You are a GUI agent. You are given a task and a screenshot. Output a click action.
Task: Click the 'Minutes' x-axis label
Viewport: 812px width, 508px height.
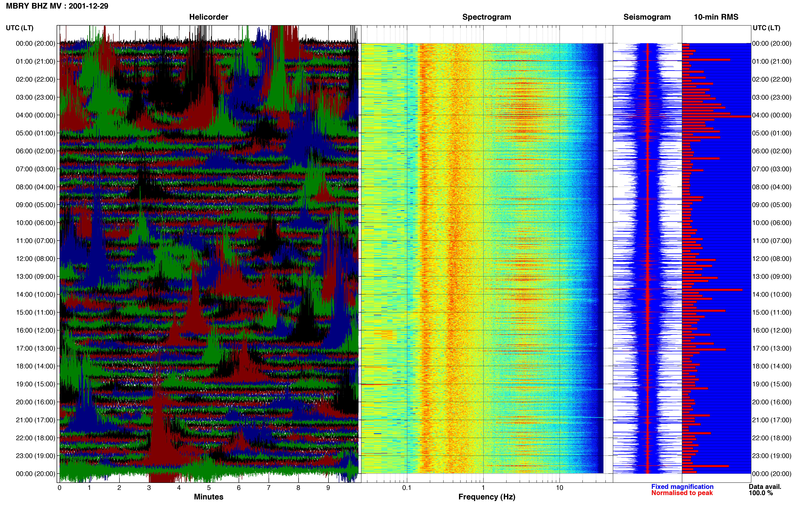209,497
